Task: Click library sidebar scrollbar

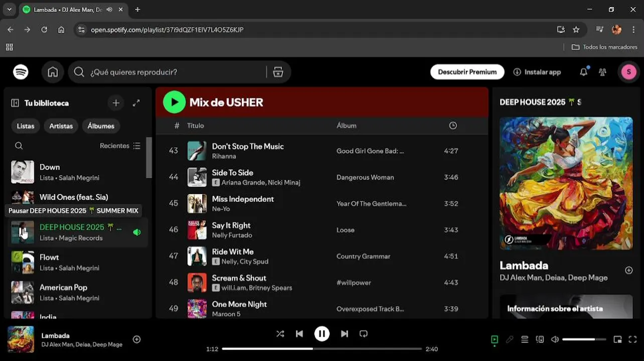Action: [149, 157]
